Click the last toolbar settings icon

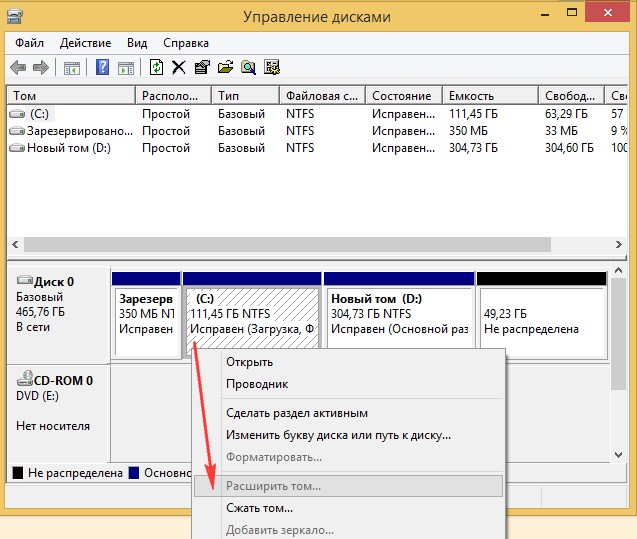point(272,67)
